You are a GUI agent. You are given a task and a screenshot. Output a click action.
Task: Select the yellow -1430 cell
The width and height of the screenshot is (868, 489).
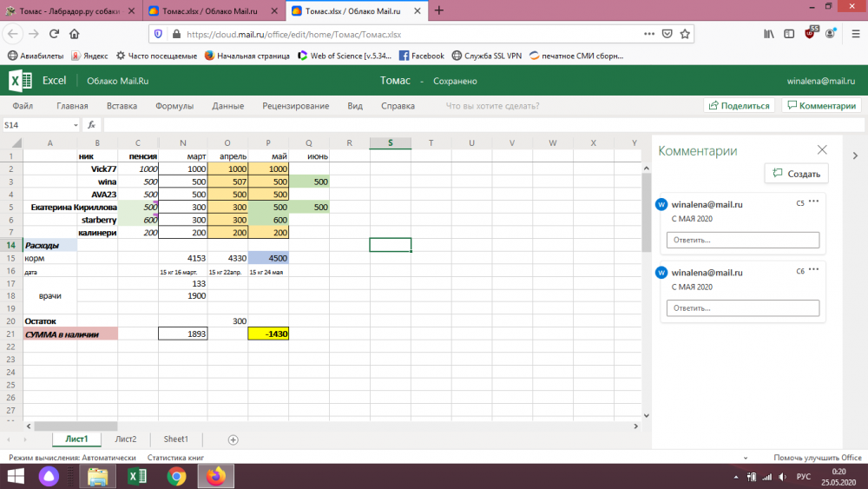[268, 334]
